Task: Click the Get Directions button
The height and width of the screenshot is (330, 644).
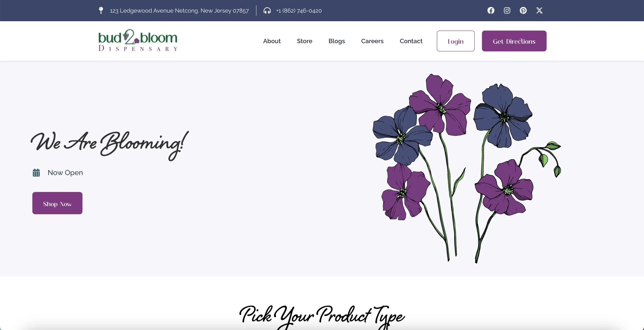Action: [514, 41]
